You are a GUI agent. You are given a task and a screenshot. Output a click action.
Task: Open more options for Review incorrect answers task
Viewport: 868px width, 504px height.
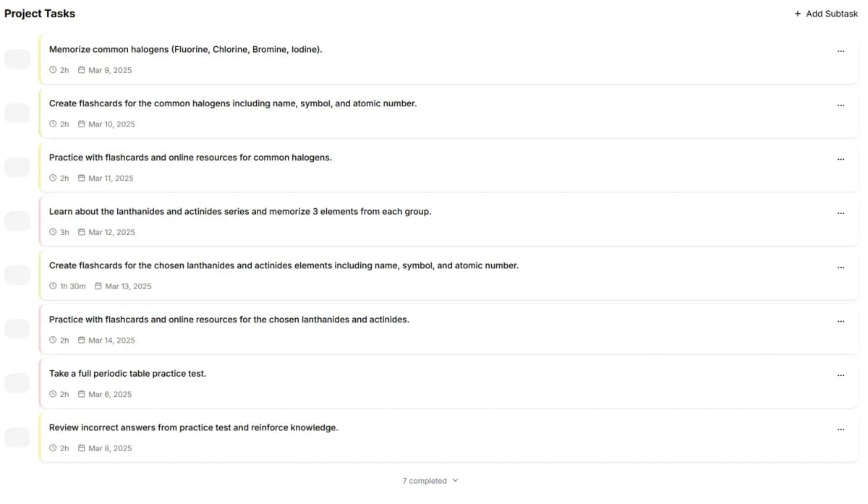pyautogui.click(x=841, y=430)
